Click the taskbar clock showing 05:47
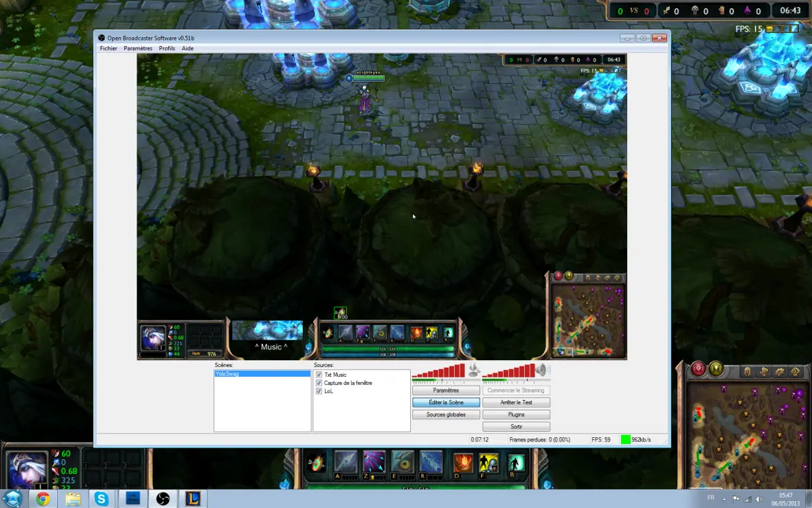Viewport: 812px width, 508px height. click(786, 499)
